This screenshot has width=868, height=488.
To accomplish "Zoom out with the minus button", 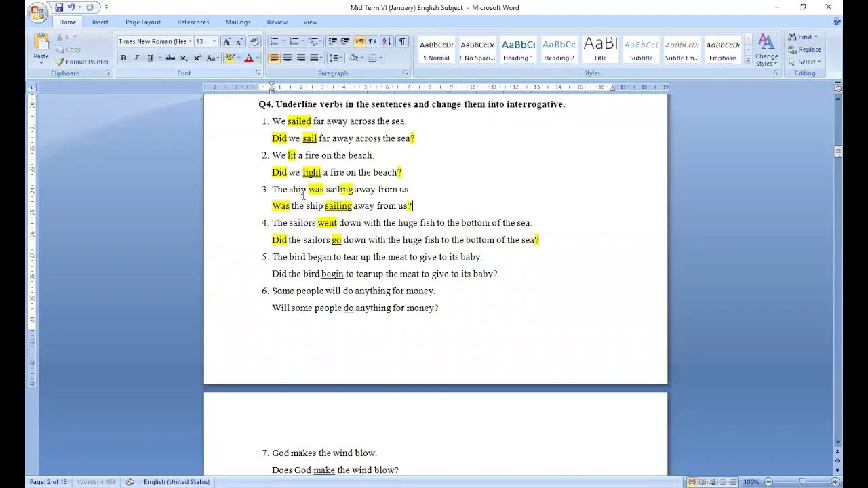I will pyautogui.click(x=768, y=482).
